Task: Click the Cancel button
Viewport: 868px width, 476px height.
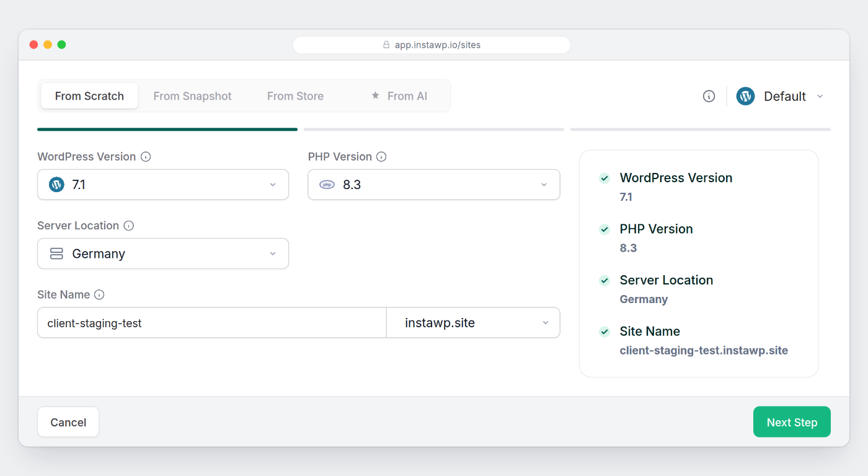Action: (x=68, y=422)
